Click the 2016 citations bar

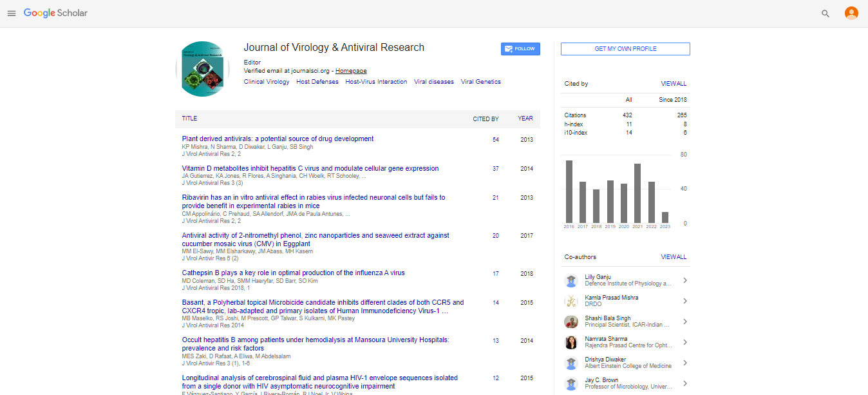point(569,191)
